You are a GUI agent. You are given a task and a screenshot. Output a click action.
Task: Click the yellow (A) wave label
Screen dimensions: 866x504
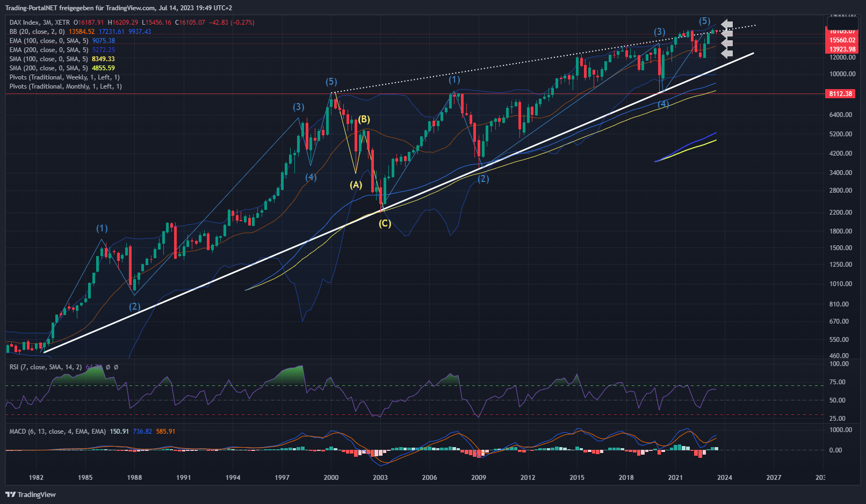pyautogui.click(x=356, y=185)
